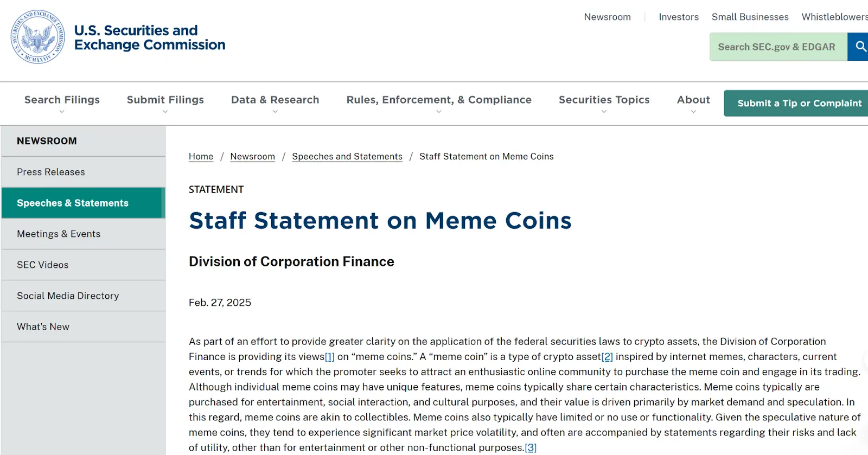
Task: Click the magnifying glass search icon
Action: [859, 47]
